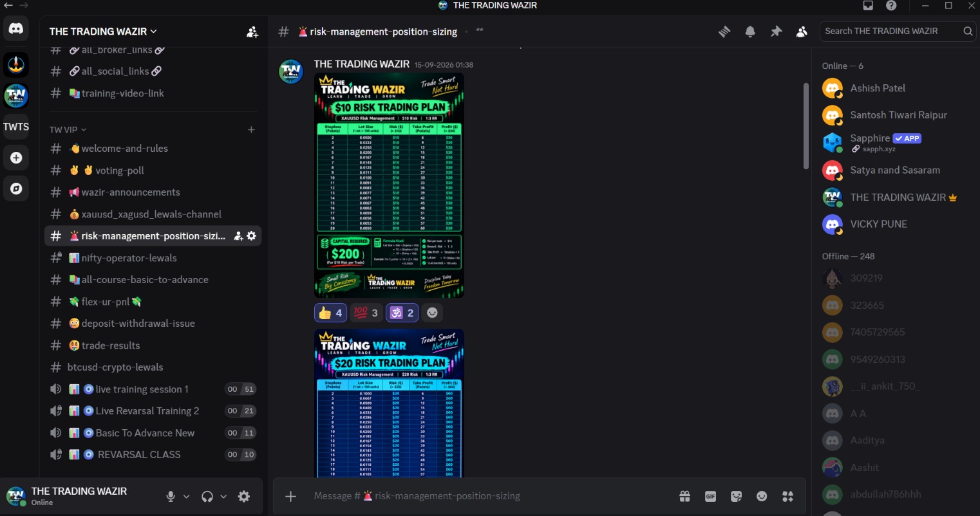
Task: Open flex-ur-pnl channel
Action: [x=153, y=302]
